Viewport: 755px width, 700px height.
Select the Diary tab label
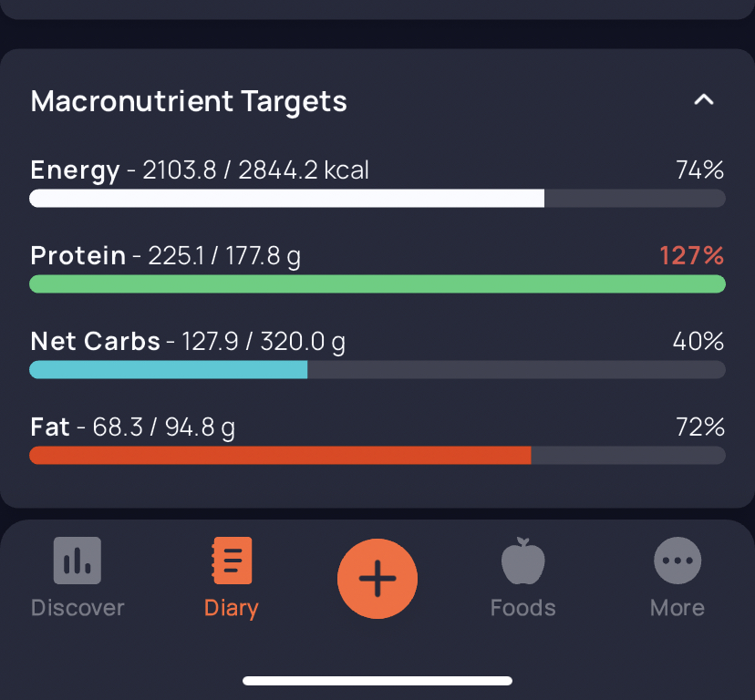coord(232,608)
